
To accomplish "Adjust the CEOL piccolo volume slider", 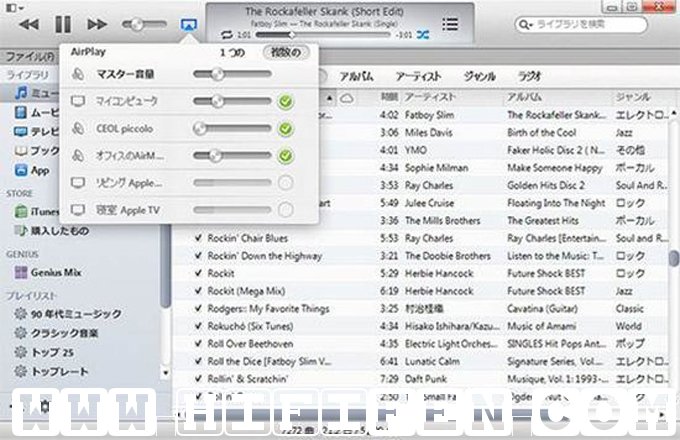I will pos(232,128).
